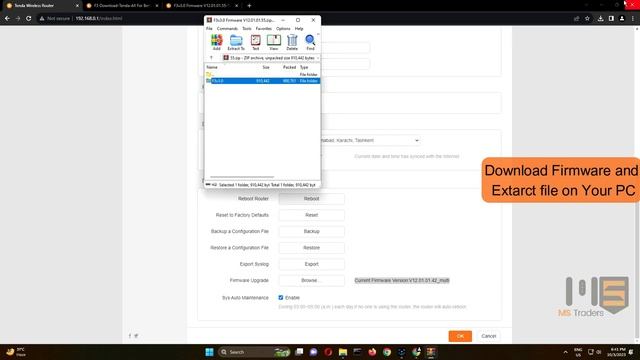Open the Commands menu in WinRAR
This screenshot has width=640, height=360.
click(227, 29)
